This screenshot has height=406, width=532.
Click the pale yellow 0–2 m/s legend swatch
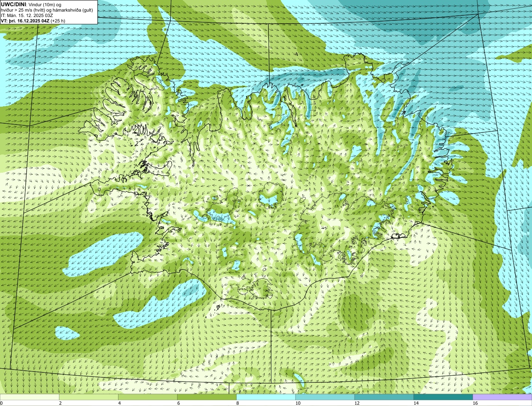[30, 397]
